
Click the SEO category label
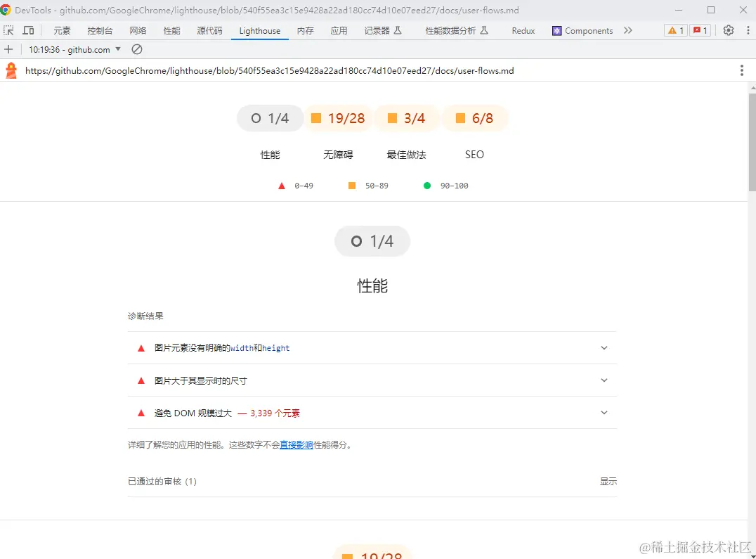[x=474, y=155]
